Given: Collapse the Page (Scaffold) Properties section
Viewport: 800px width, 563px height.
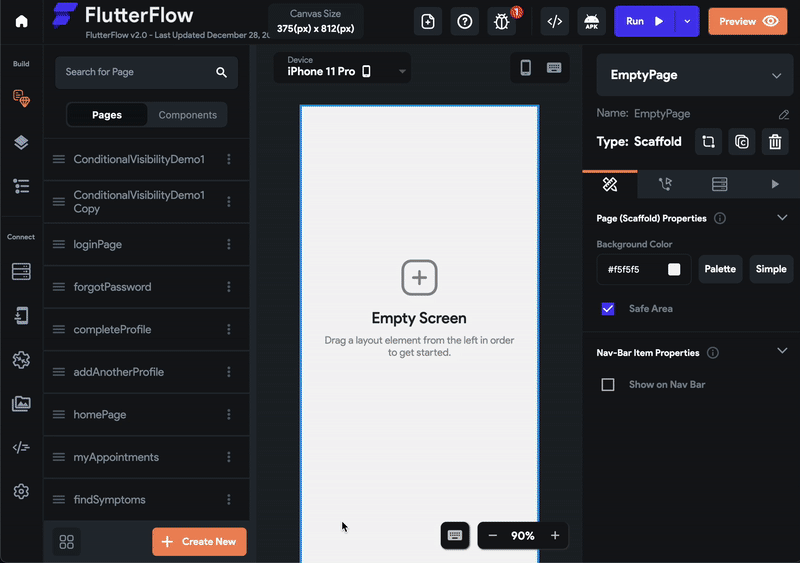Looking at the screenshot, I should pyautogui.click(x=782, y=218).
